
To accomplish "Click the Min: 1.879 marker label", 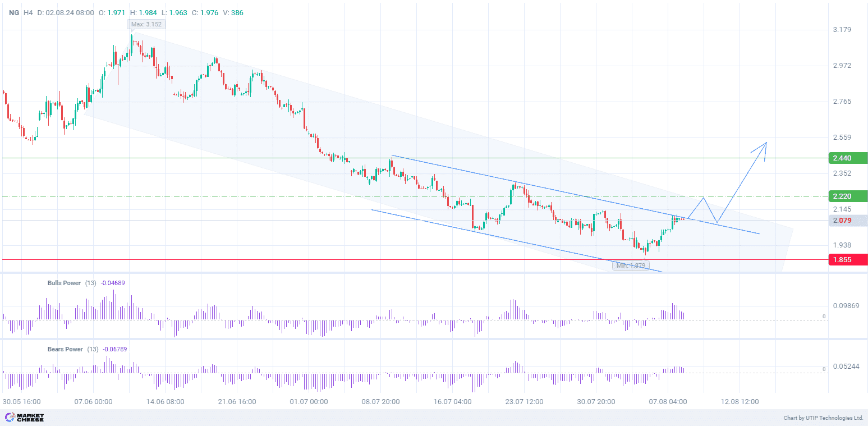I will pos(631,265).
